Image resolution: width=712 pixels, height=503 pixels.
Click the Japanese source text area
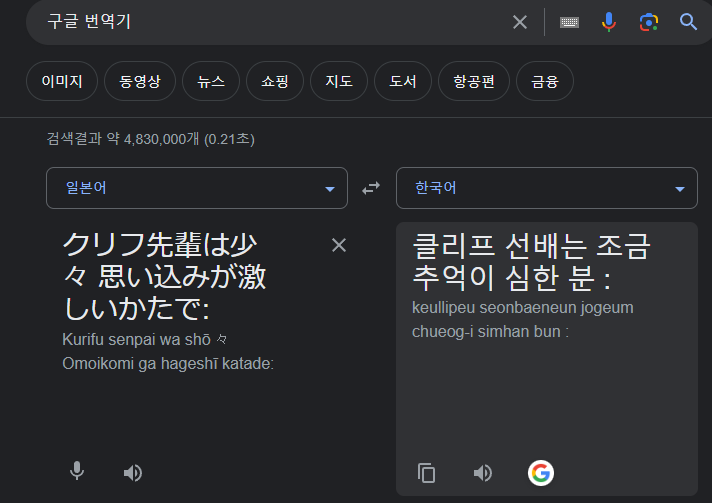[166, 276]
